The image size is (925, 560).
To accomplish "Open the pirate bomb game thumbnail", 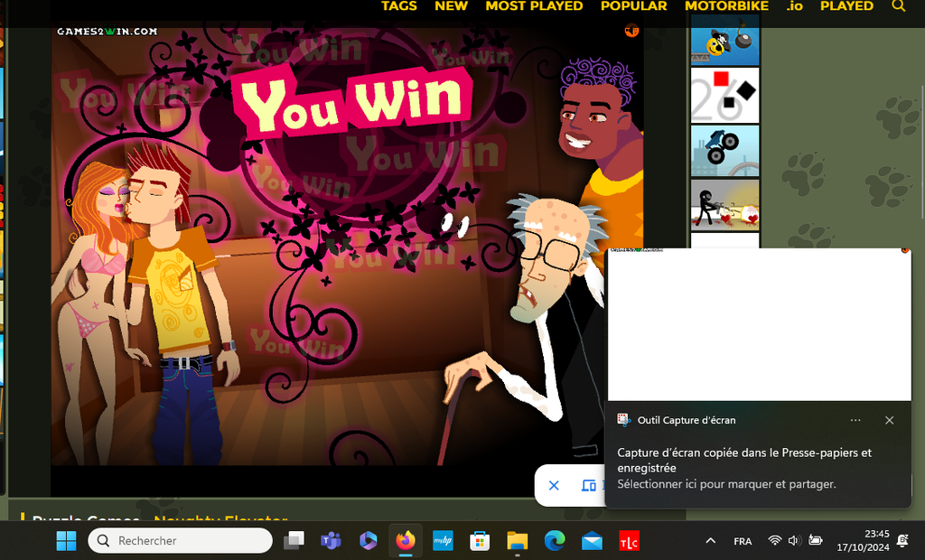I will pyautogui.click(x=724, y=41).
